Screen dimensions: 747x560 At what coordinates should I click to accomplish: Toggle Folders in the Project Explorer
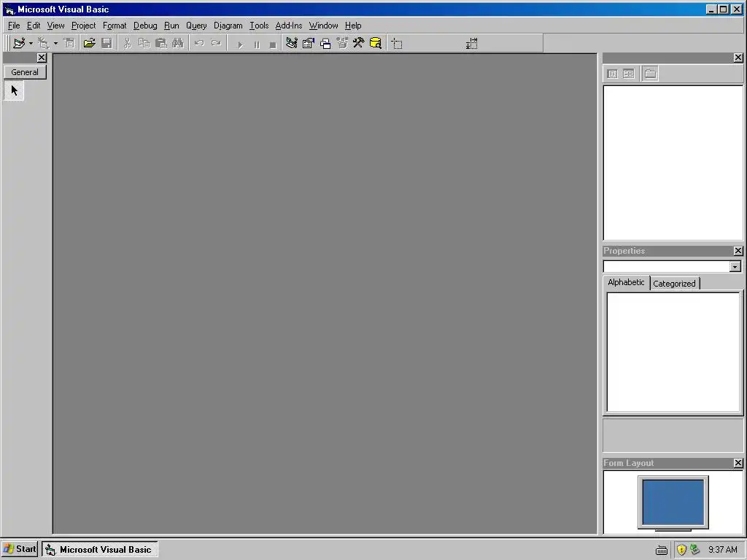tap(650, 74)
